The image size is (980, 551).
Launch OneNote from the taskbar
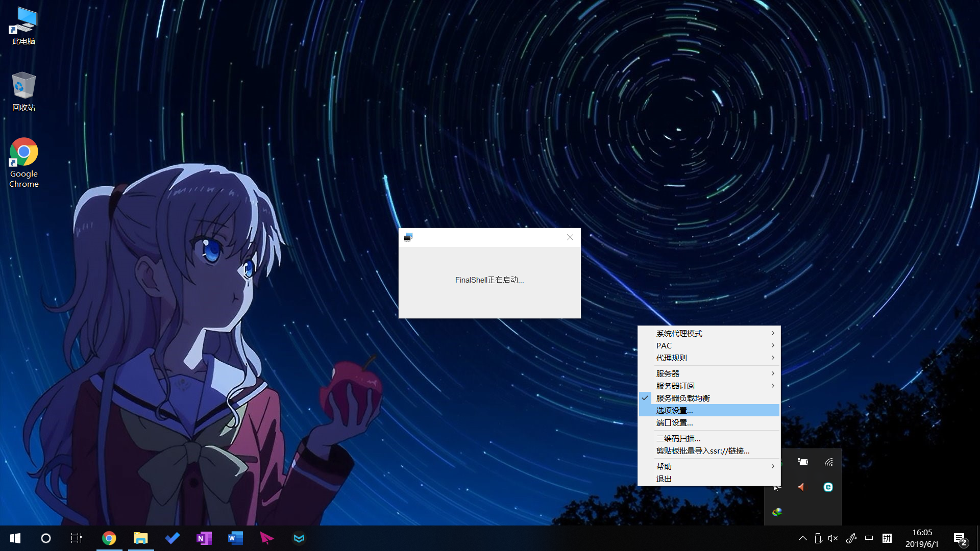coord(204,538)
